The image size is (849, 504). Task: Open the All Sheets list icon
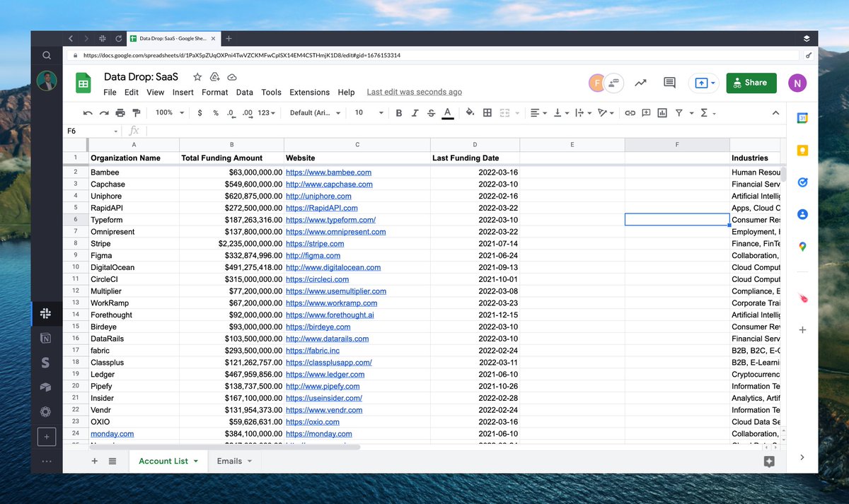(x=112, y=461)
